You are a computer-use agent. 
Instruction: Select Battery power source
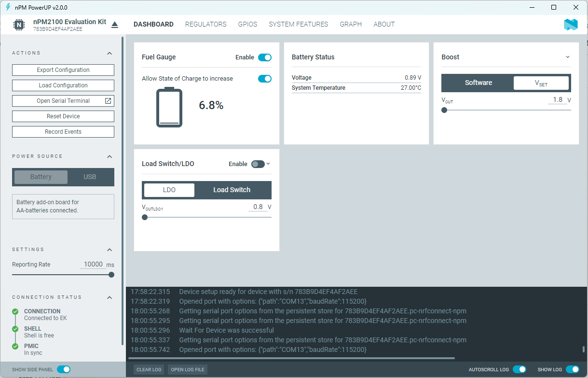pos(41,177)
